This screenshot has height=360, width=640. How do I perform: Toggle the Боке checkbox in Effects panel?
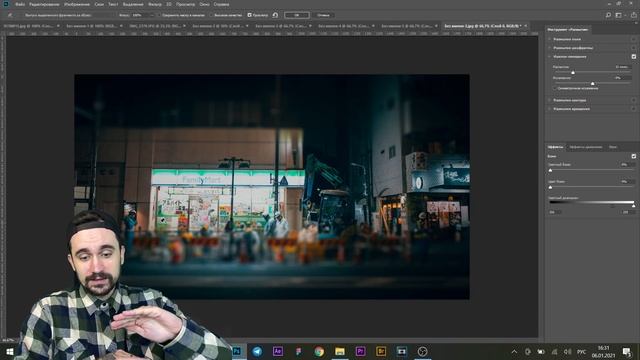coord(634,156)
